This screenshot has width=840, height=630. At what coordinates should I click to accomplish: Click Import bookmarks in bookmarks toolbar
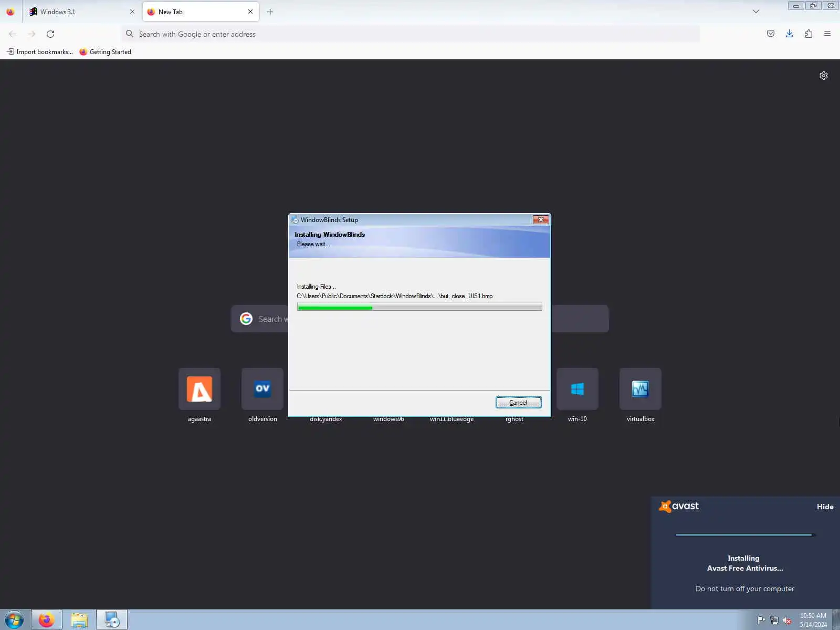point(40,51)
